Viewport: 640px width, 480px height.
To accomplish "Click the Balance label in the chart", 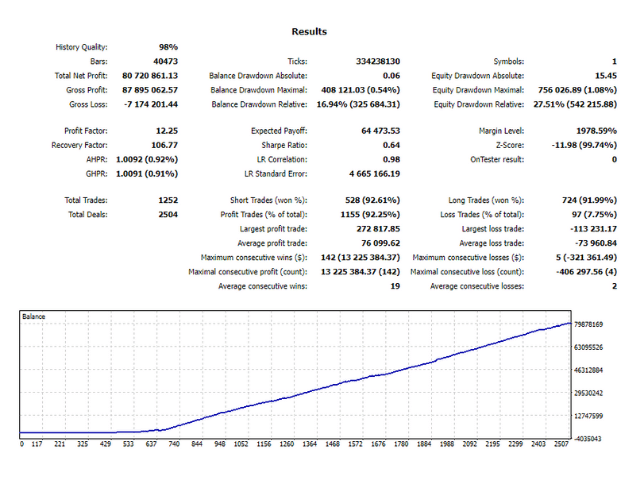I will click(x=35, y=317).
